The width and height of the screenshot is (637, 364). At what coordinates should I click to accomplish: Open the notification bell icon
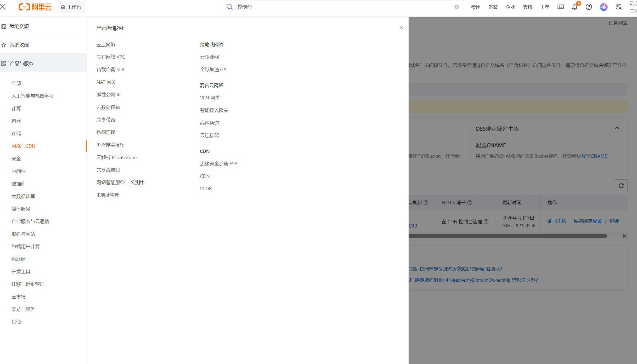click(x=575, y=7)
